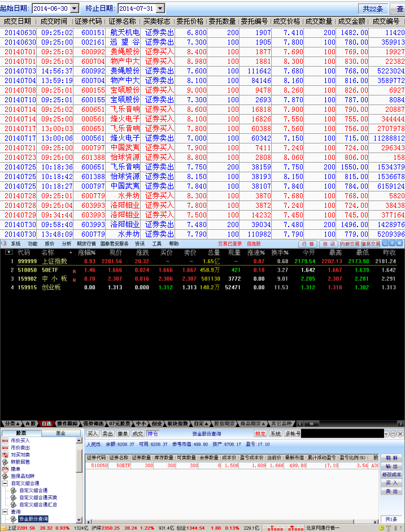This screenshot has width=405, height=532.
Task: Click the 市价买入 icon in the sidebar
Action: pos(6,440)
